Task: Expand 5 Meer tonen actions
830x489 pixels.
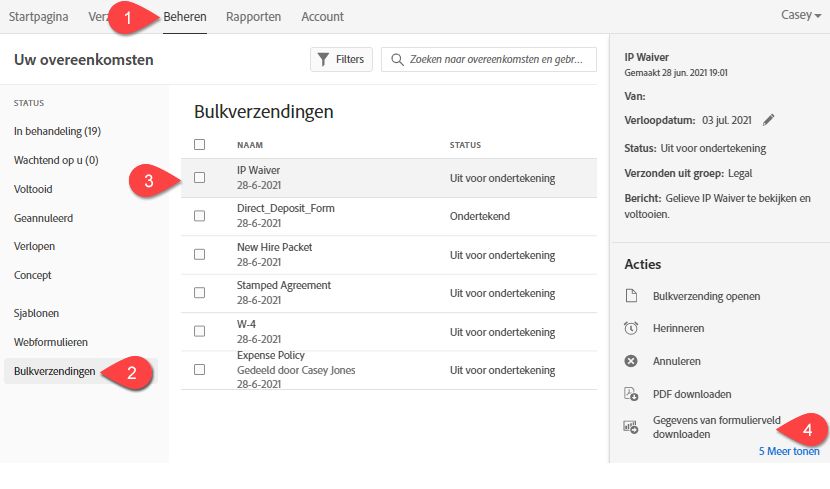Action: [789, 451]
